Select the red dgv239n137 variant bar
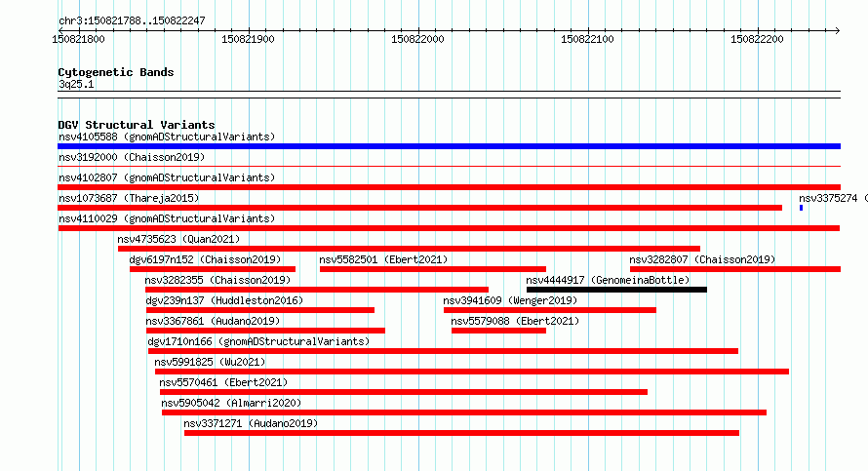 (260, 310)
